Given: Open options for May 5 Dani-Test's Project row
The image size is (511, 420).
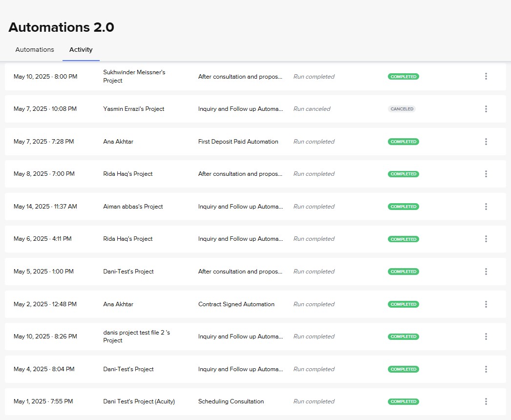Looking at the screenshot, I should (486, 272).
